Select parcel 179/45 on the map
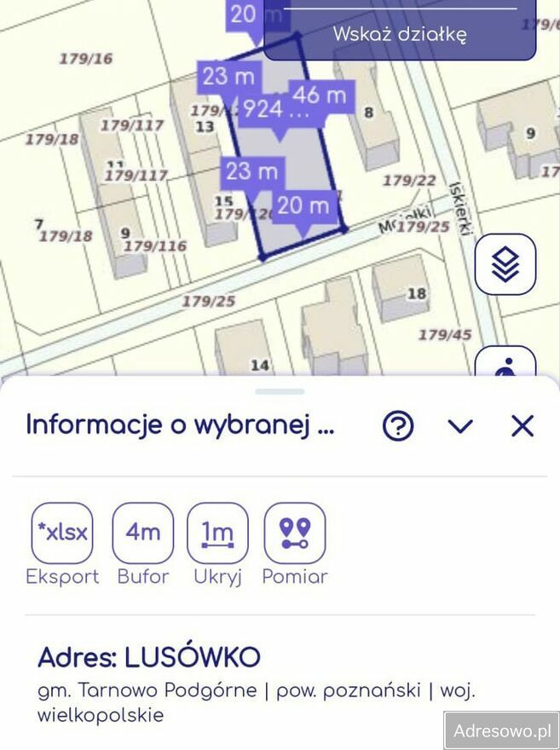 click(x=445, y=335)
